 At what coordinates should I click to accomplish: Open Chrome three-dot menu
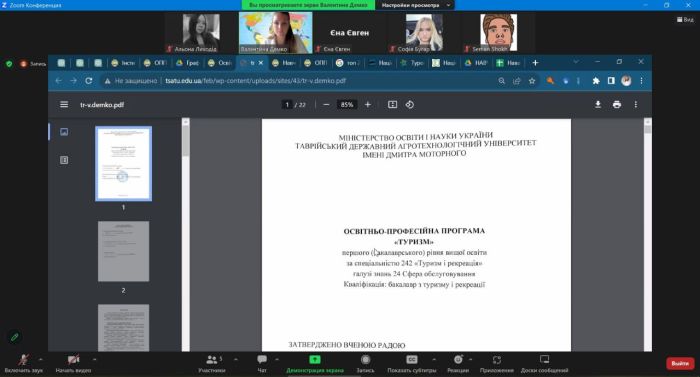(x=642, y=81)
